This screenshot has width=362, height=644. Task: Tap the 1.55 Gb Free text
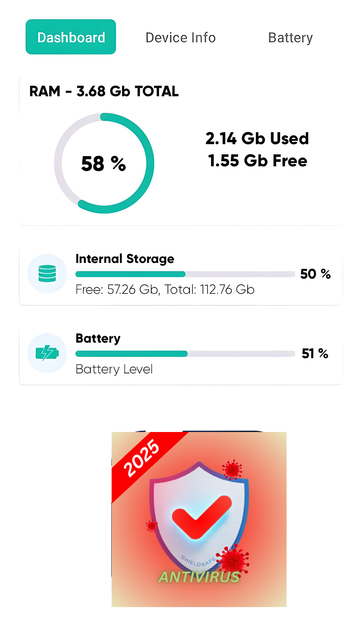point(257,161)
